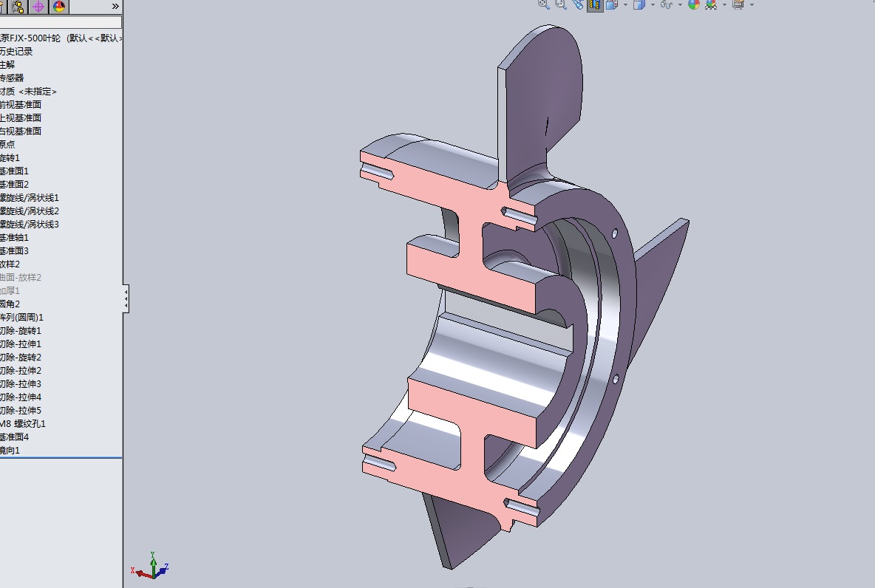The image size is (875, 588).
Task: Select the 切除-拉伸5 feature
Action: pos(21,410)
